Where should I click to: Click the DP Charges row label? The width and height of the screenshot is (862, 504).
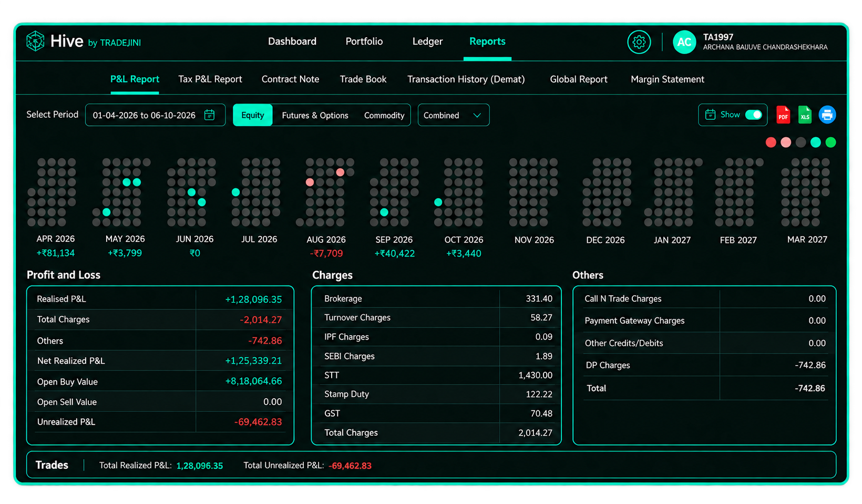click(608, 365)
